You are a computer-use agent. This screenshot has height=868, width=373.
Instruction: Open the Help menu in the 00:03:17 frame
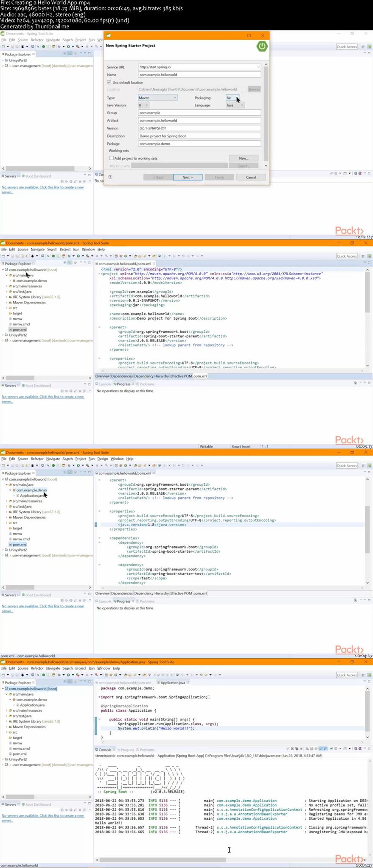point(101,249)
